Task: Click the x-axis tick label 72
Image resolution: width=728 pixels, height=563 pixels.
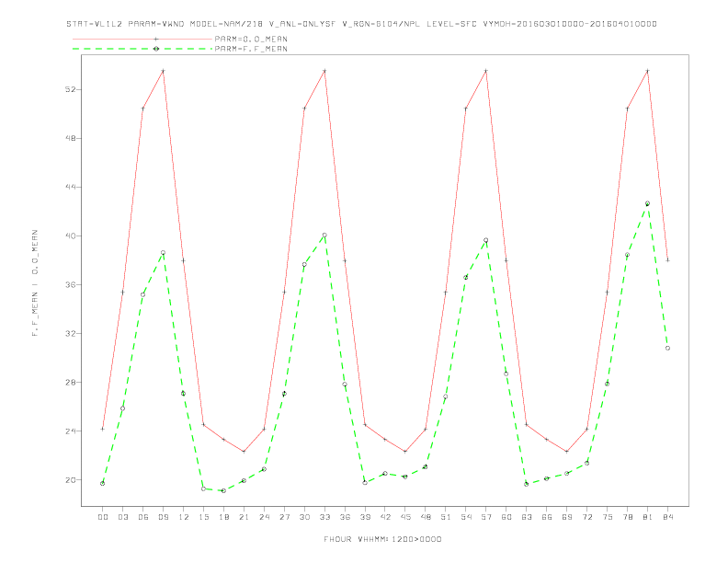Action: 586,517
